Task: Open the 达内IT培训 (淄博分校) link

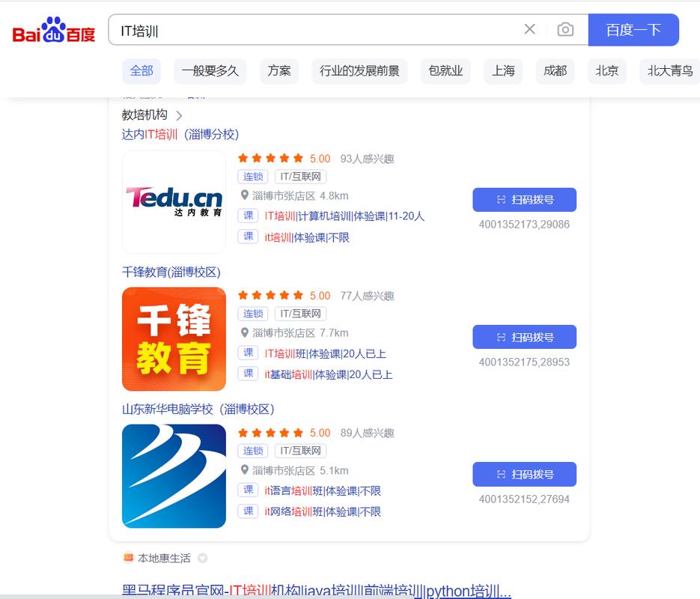Action: coord(180,134)
